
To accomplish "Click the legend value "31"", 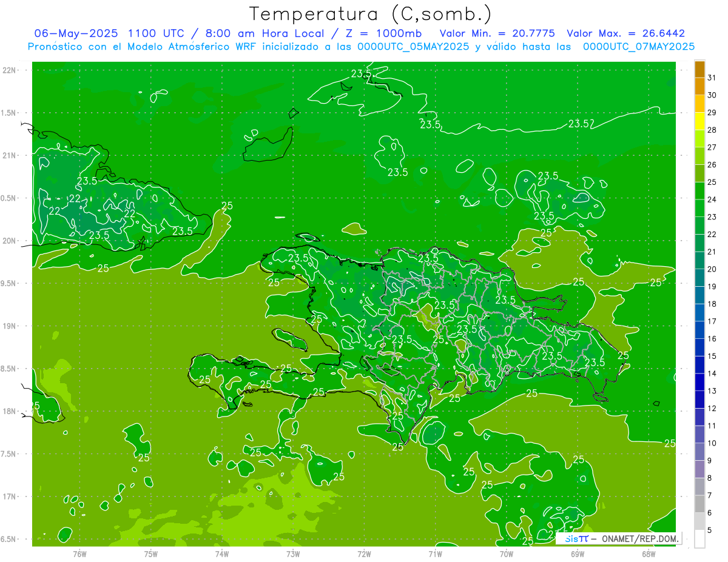I will pyautogui.click(x=712, y=78).
